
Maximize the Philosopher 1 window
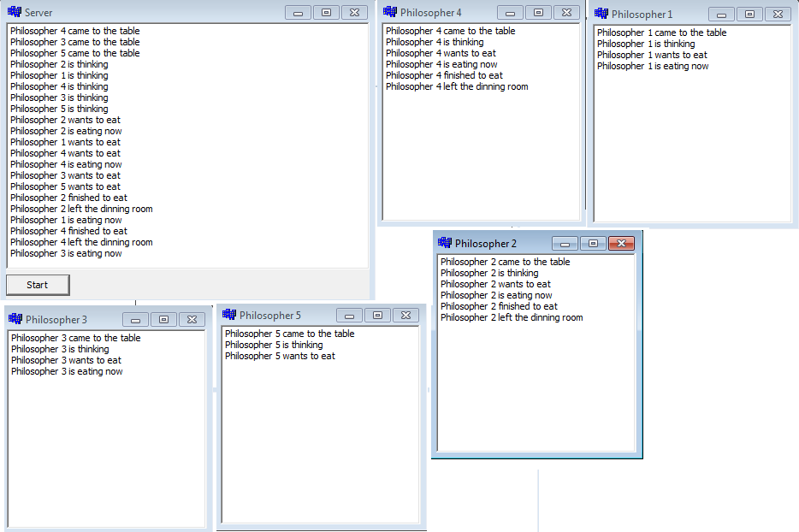(x=750, y=15)
